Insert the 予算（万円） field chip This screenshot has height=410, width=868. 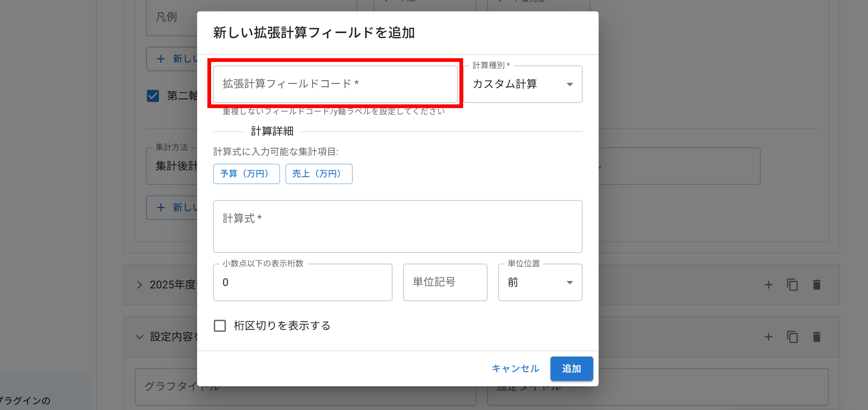pyautogui.click(x=246, y=174)
